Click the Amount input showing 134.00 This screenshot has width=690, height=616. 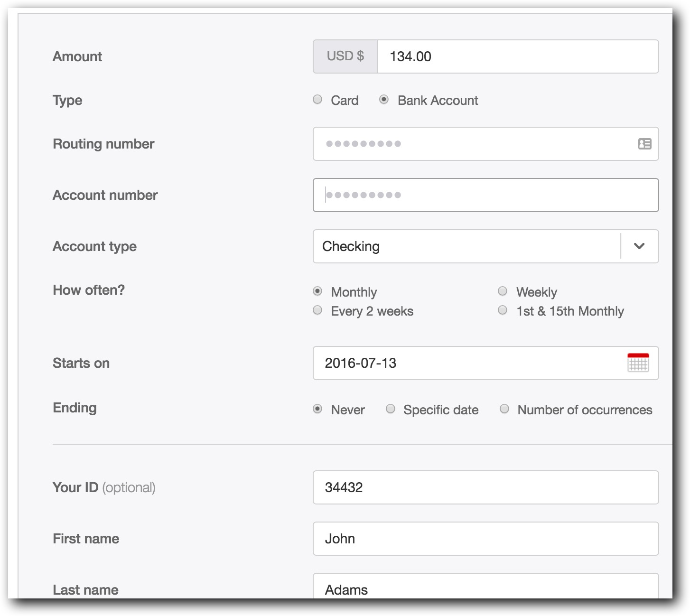point(517,56)
